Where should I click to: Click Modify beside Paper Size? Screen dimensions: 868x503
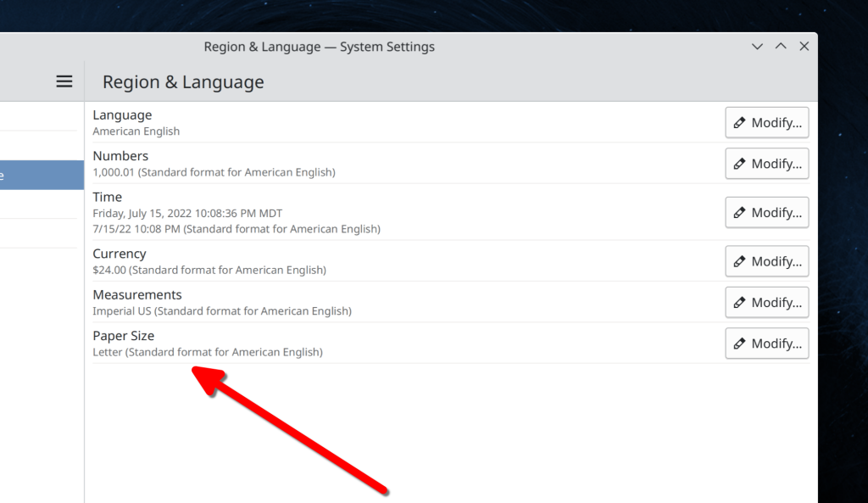766,344
